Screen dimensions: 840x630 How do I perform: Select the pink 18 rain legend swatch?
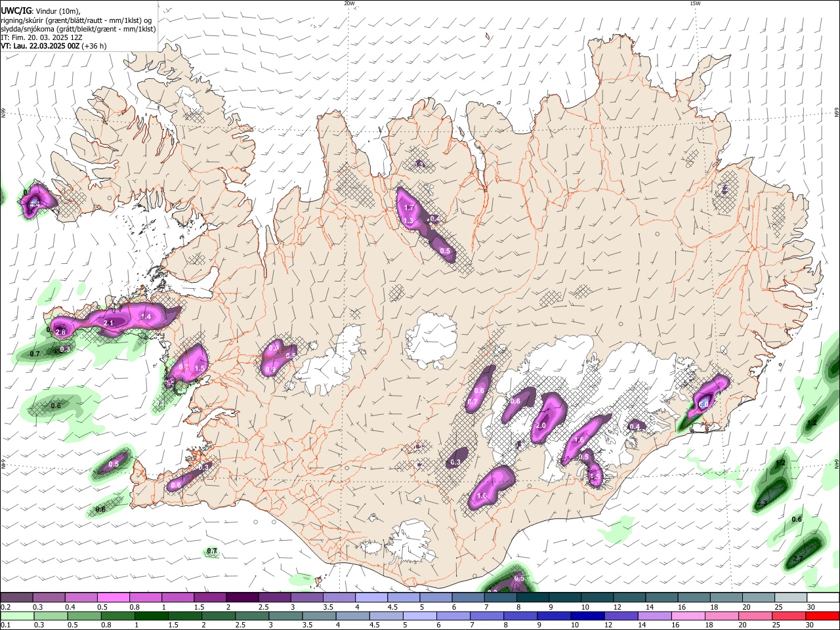[x=721, y=616]
